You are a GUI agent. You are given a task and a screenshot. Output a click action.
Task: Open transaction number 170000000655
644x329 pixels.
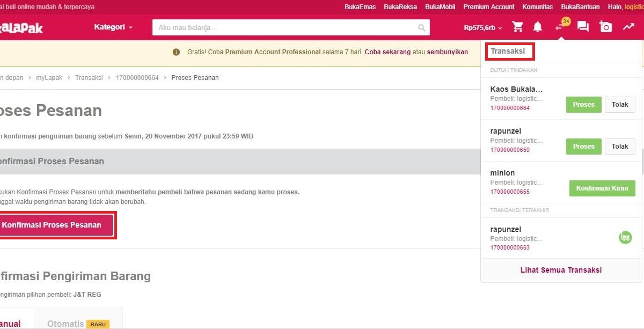coord(510,192)
